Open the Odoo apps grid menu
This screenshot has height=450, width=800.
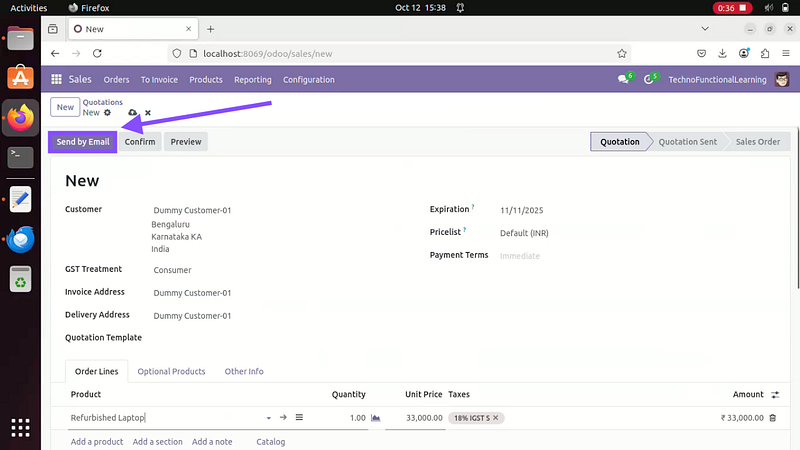pyautogui.click(x=57, y=80)
